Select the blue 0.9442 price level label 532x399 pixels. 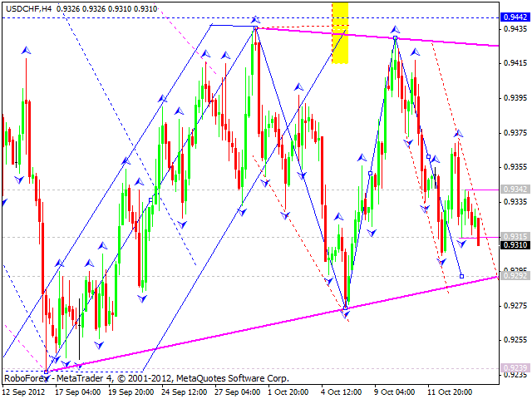coord(515,17)
